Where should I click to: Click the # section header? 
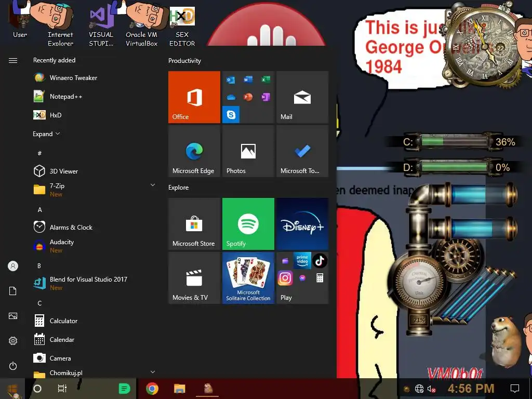point(39,153)
